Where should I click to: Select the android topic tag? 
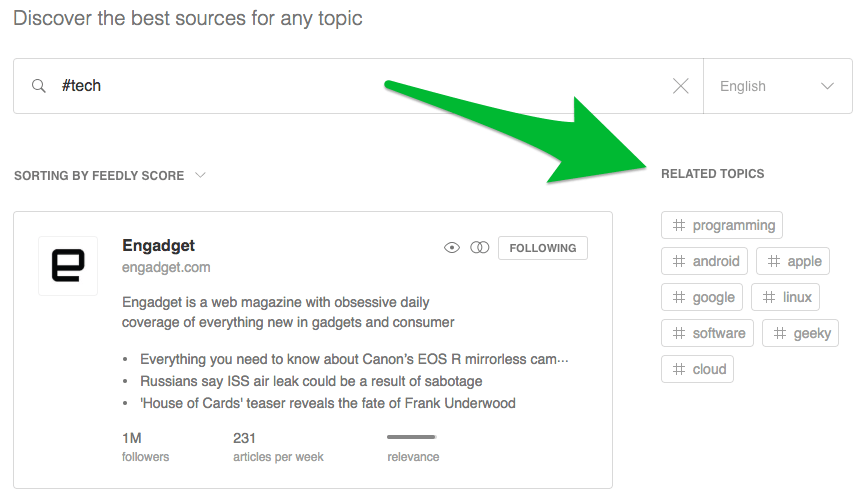[x=705, y=261]
